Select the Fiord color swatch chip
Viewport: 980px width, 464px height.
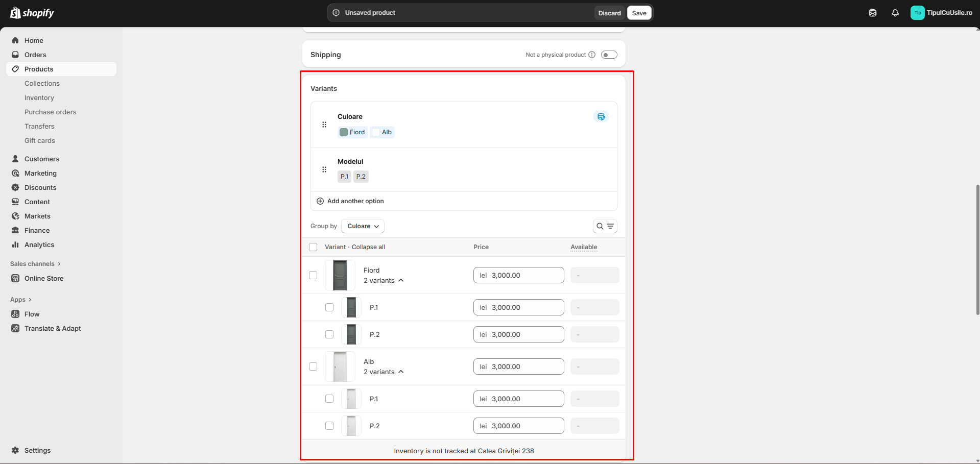pyautogui.click(x=352, y=132)
